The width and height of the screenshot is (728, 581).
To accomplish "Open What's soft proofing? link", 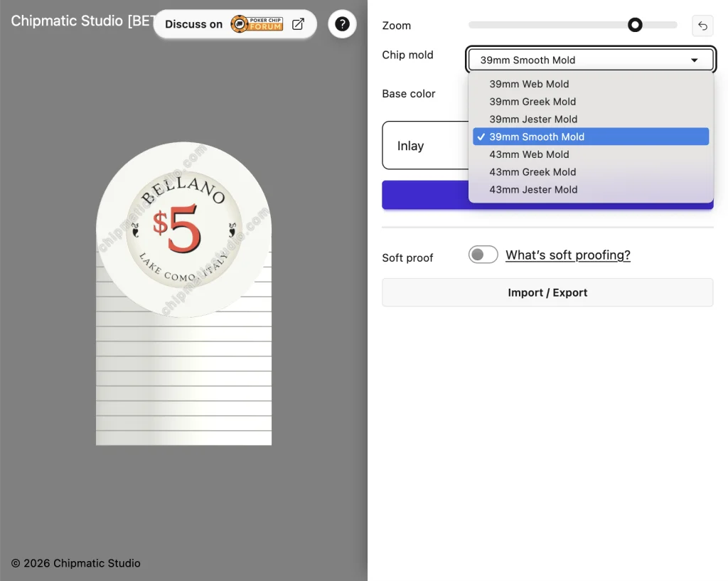I will pos(568,255).
